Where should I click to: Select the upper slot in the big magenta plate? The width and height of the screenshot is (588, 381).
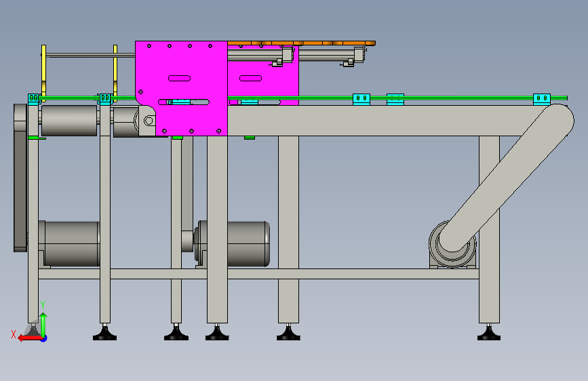tap(179, 79)
